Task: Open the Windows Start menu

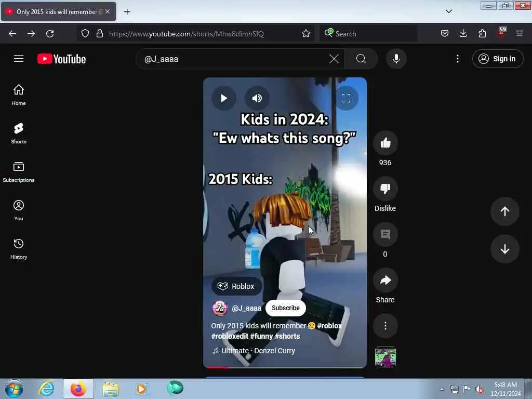Action: tap(14, 389)
